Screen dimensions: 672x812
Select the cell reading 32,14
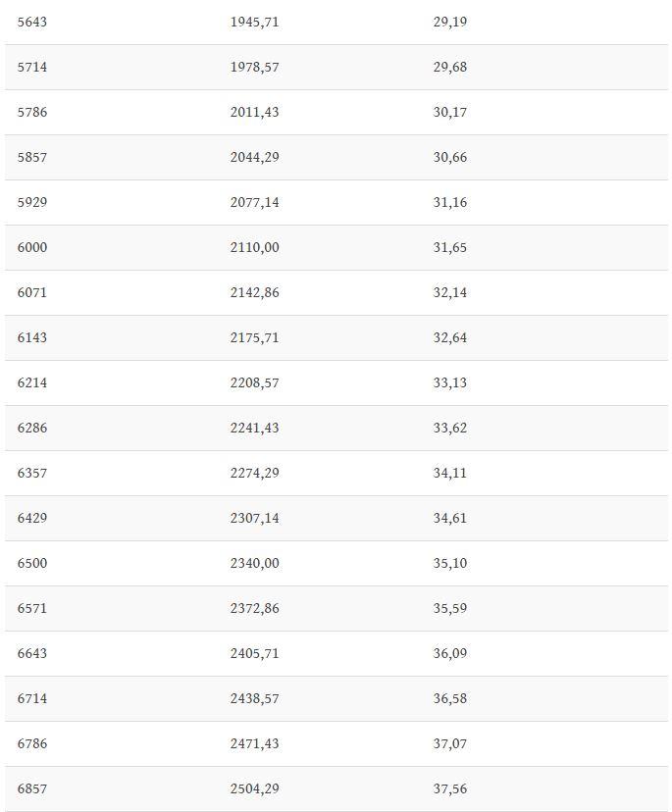(x=449, y=292)
